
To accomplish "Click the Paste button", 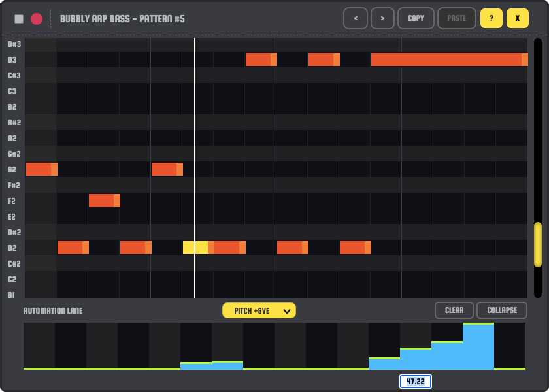I will click(457, 18).
